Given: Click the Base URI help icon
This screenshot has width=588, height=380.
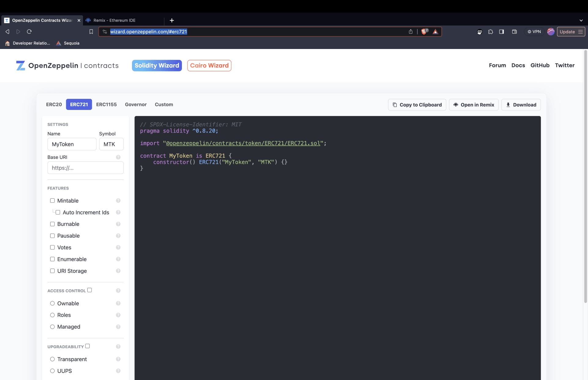Looking at the screenshot, I should [x=118, y=157].
